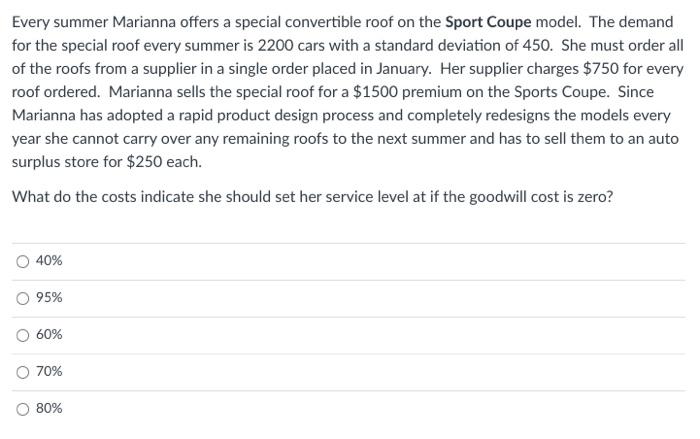Pick the 70% radio button option
Viewport: 700px width, 439px height.
pos(23,372)
